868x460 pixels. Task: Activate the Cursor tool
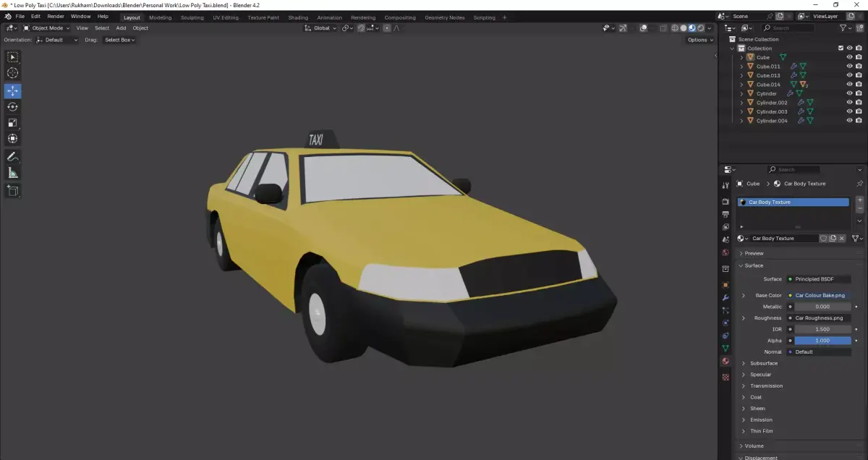tap(12, 73)
